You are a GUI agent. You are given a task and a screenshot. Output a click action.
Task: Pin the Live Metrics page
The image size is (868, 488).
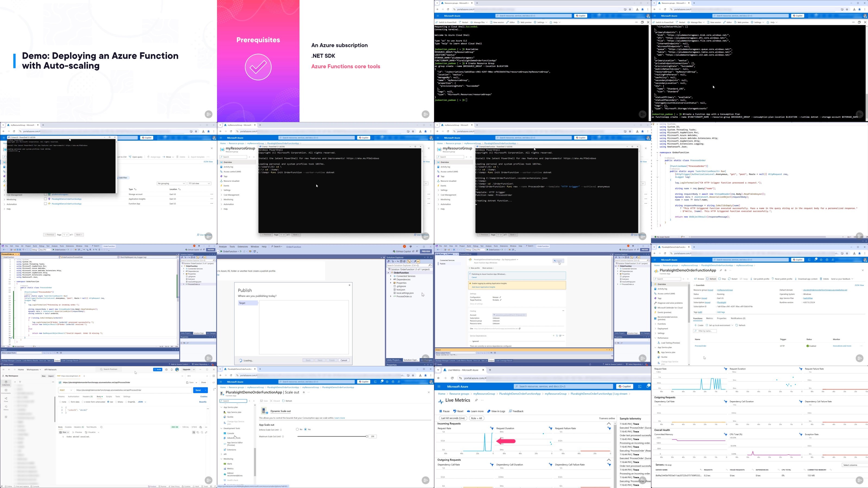tap(476, 400)
